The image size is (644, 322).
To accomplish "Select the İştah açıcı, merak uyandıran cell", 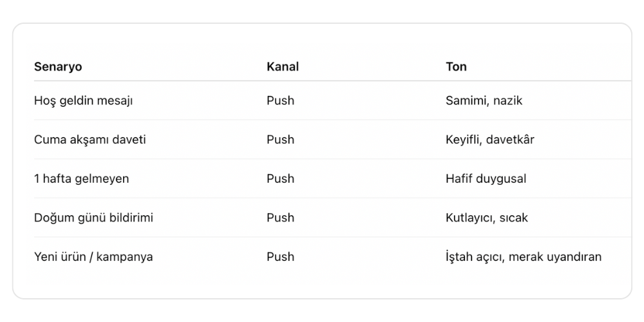I will click(x=524, y=257).
